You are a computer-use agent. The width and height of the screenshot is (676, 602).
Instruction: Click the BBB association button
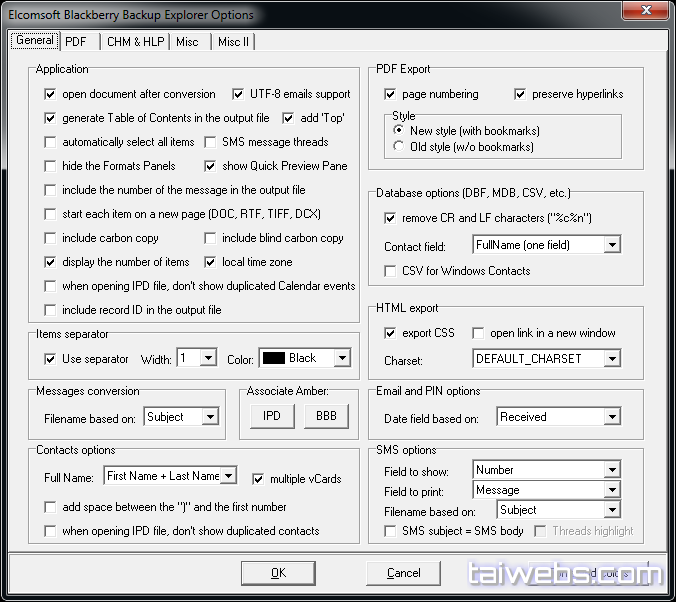(326, 416)
